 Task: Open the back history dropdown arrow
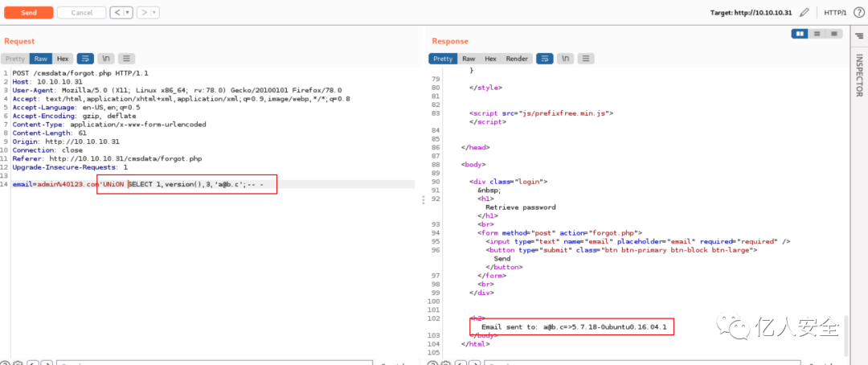pos(128,13)
